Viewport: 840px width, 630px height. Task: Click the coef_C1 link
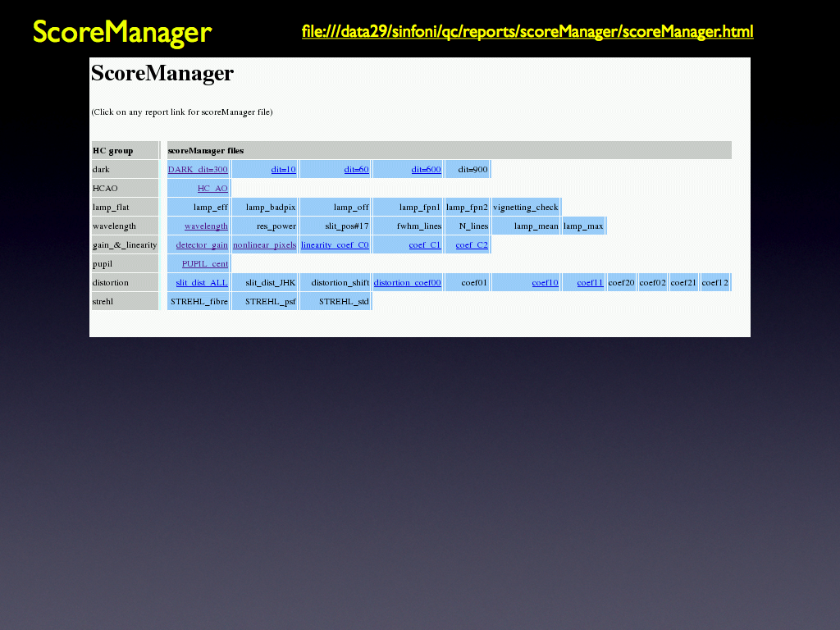pos(425,245)
